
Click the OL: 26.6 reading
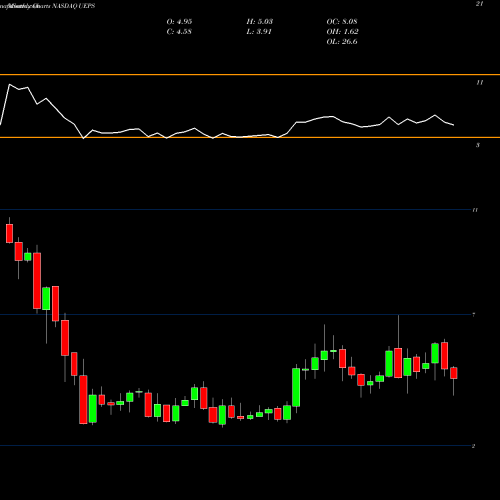point(342,42)
